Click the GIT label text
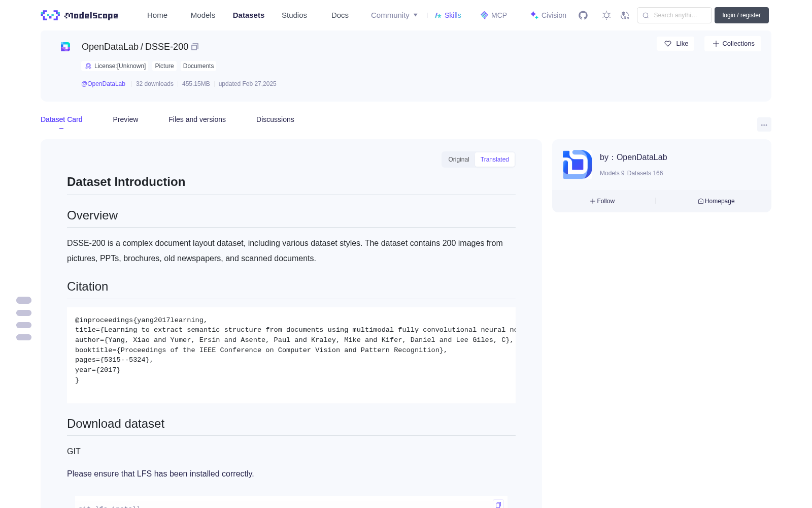The height and width of the screenshot is (508, 812). pyautogui.click(x=74, y=451)
